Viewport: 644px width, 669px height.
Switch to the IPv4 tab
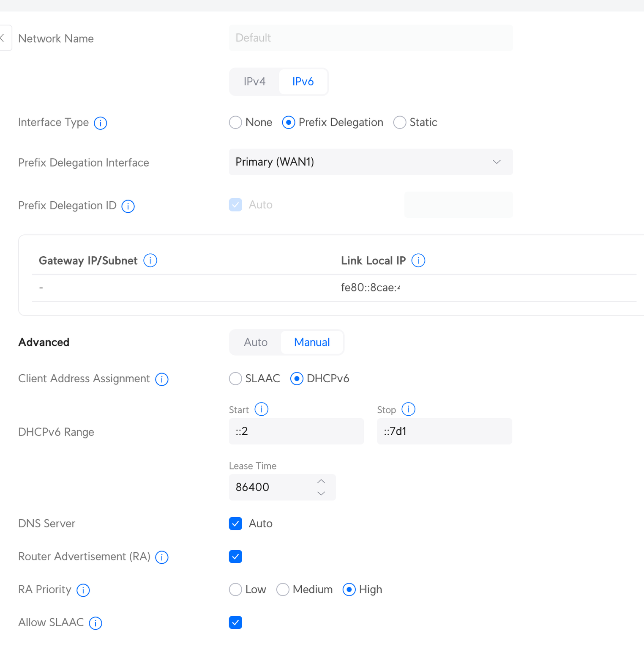254,82
